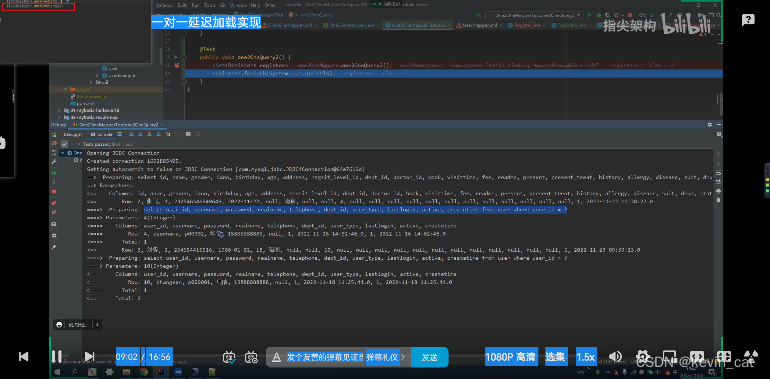
Task: Click the help question mark icon
Action: pyautogui.click(x=748, y=20)
